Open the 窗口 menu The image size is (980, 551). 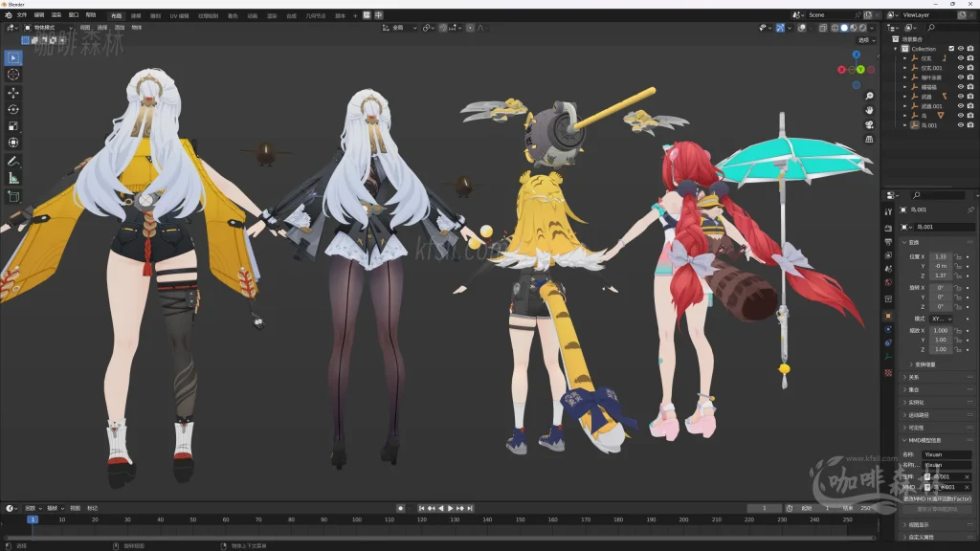[73, 15]
